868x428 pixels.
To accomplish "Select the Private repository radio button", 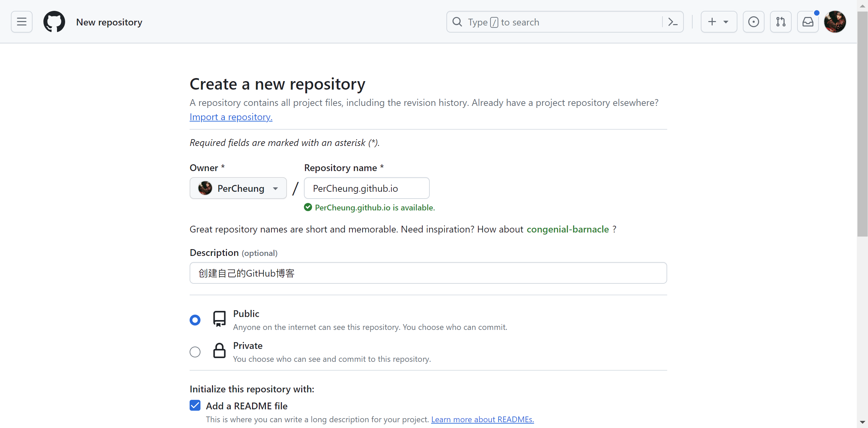I will 195,352.
